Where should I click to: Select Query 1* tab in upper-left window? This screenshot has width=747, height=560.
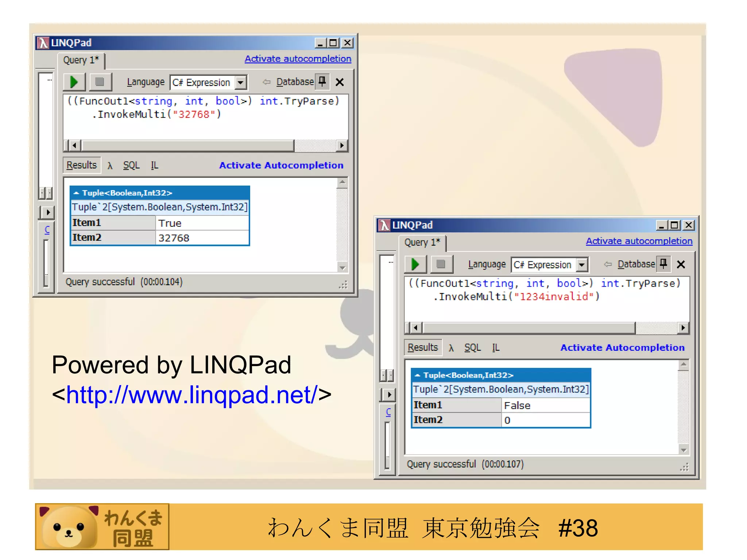tap(81, 60)
